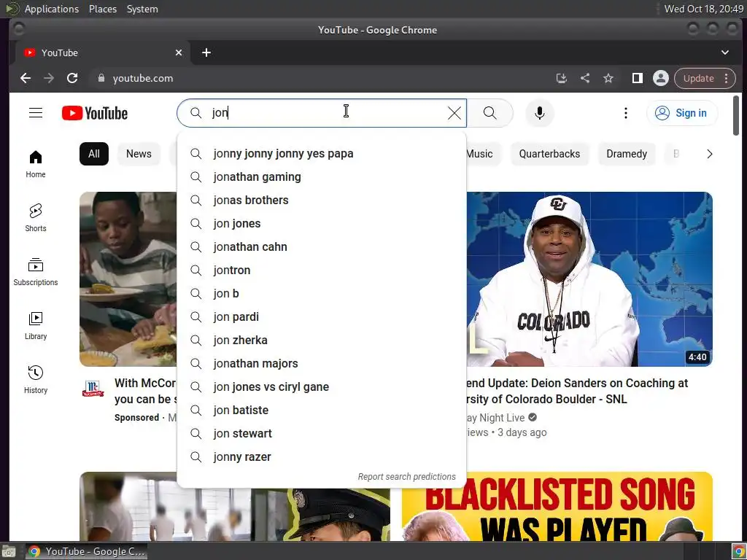Viewport: 747px width, 560px height.
Task: Click the site lock icon
Action: point(101,78)
